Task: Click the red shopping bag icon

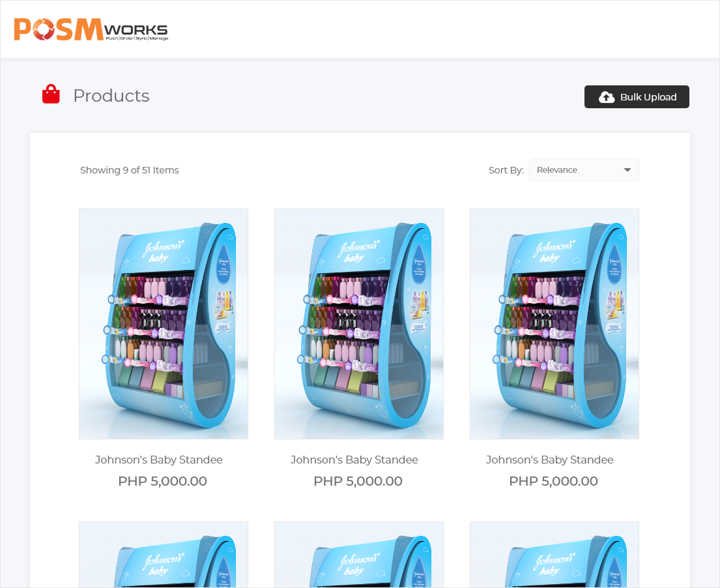Action: [51, 94]
